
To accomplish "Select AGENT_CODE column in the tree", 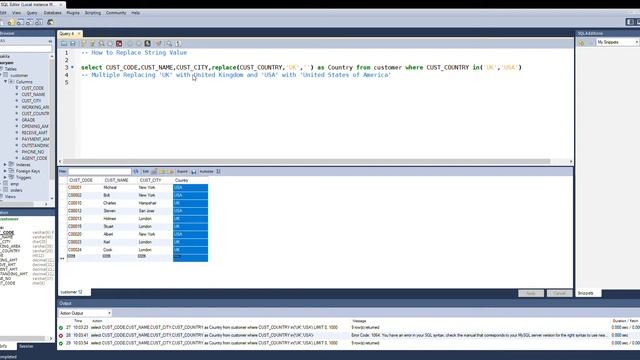I will tap(34, 158).
